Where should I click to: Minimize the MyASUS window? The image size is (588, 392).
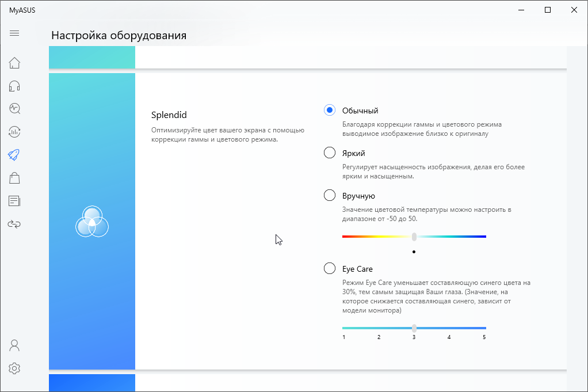[521, 10]
